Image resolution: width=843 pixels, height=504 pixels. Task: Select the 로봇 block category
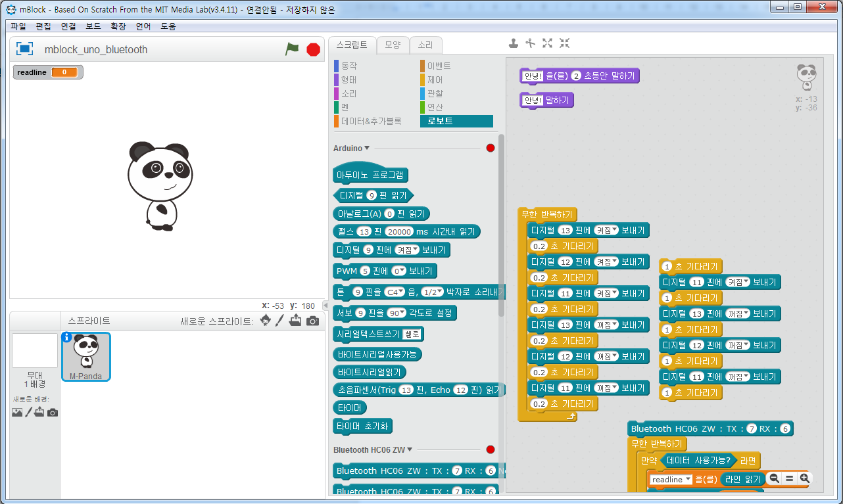coord(456,121)
